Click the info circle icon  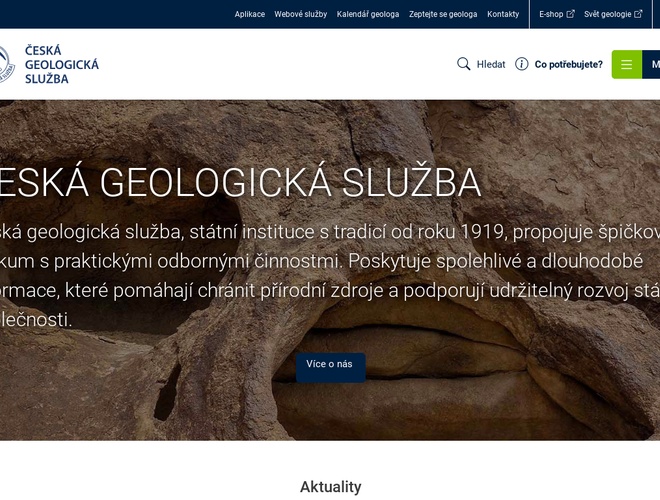click(x=521, y=64)
